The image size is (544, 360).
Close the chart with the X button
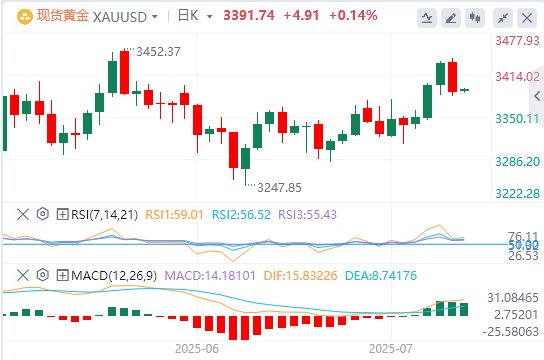[x=527, y=18]
